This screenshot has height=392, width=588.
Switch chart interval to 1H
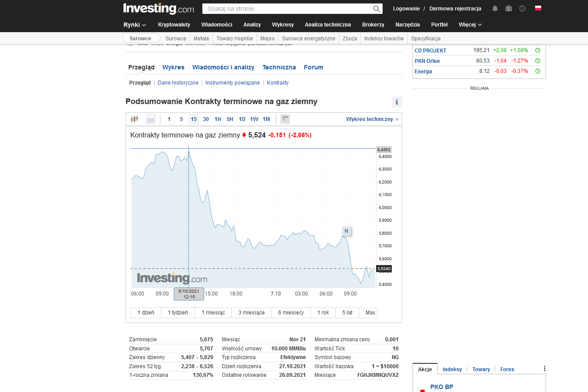[218, 119]
